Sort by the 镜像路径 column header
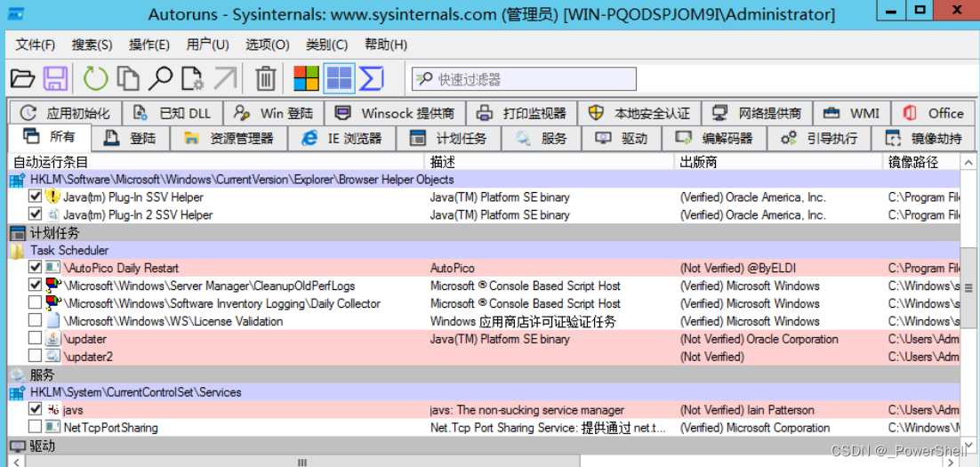 [921, 162]
